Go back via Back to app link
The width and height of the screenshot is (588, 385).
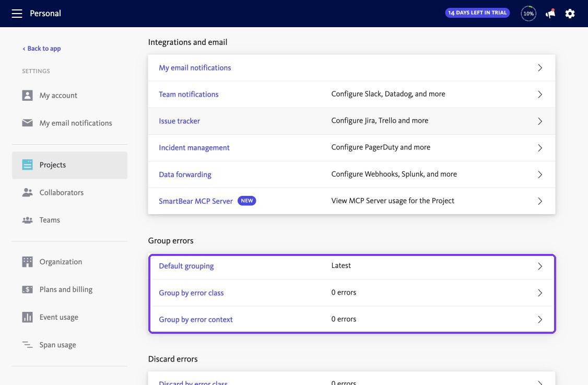(x=42, y=49)
